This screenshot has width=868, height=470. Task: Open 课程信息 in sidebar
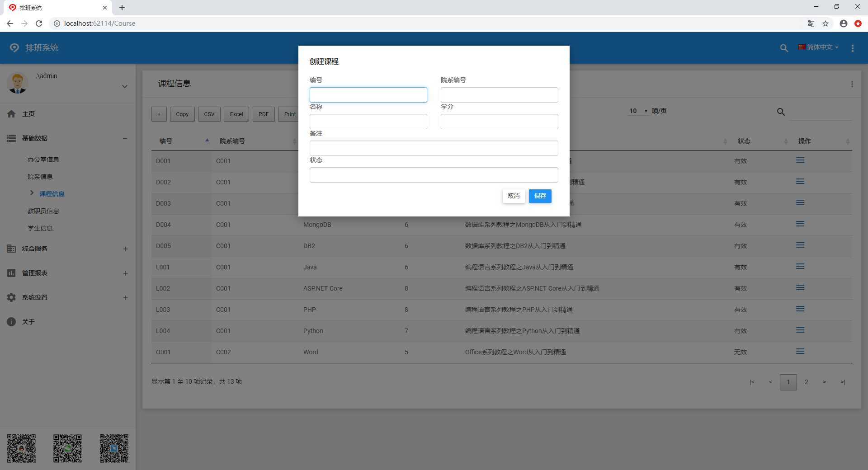click(x=52, y=194)
